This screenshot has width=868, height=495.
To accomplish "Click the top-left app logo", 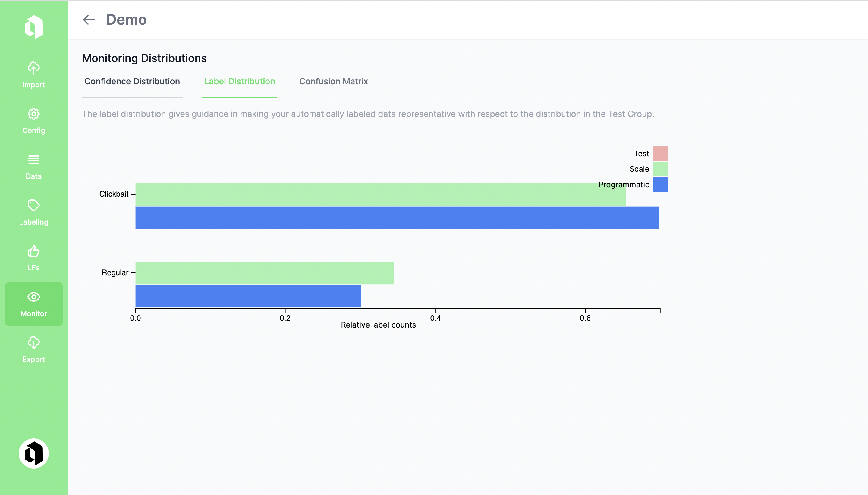I will (33, 27).
